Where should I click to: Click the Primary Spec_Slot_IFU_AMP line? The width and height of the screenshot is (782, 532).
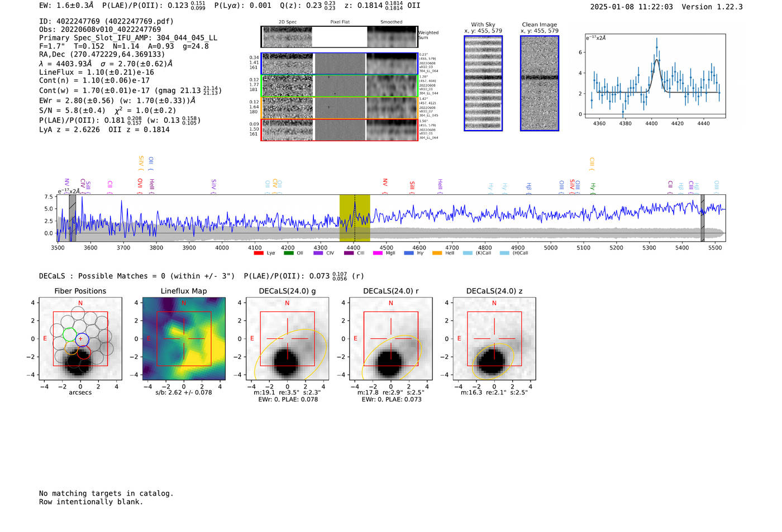click(128, 38)
